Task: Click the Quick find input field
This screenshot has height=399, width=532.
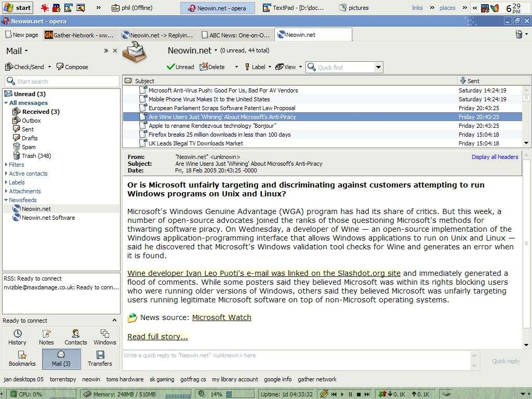Action: [340, 67]
